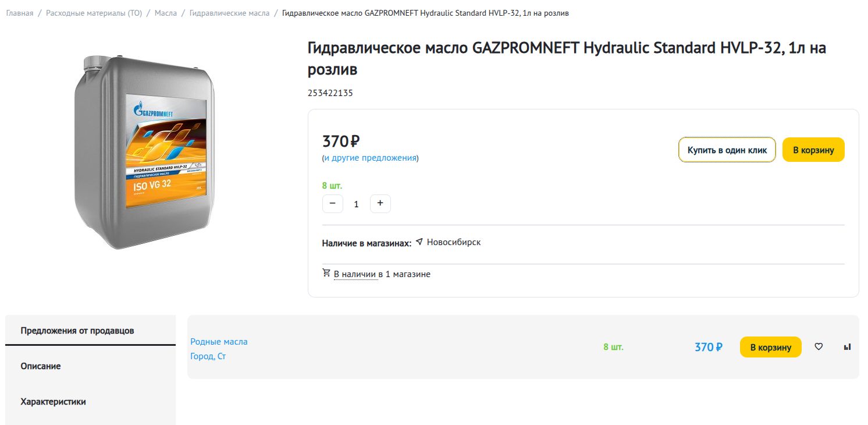Select Новосибирск city selector
The image size is (868, 425).
(453, 242)
